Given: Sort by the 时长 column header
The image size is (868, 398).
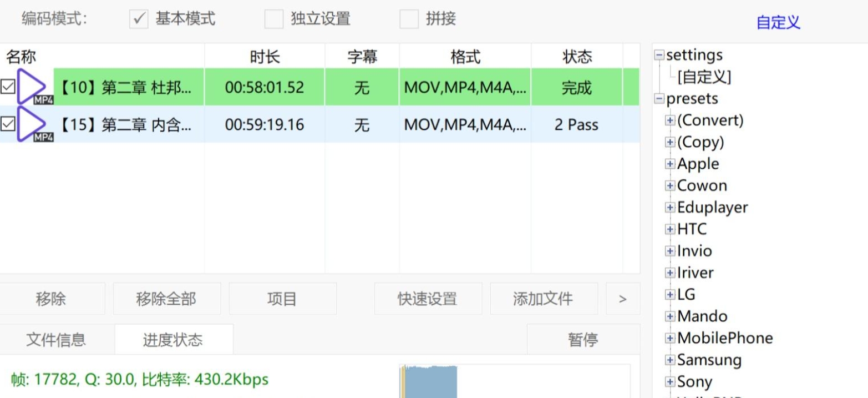Looking at the screenshot, I should tap(265, 56).
